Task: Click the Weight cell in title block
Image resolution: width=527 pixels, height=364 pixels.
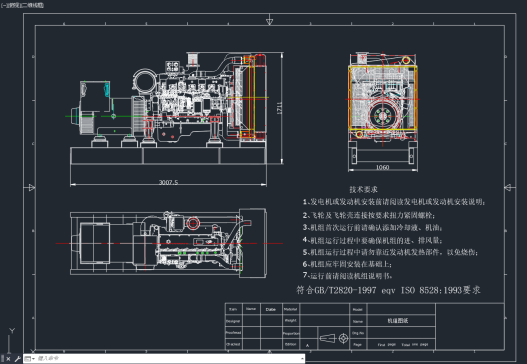Action: click(291, 320)
